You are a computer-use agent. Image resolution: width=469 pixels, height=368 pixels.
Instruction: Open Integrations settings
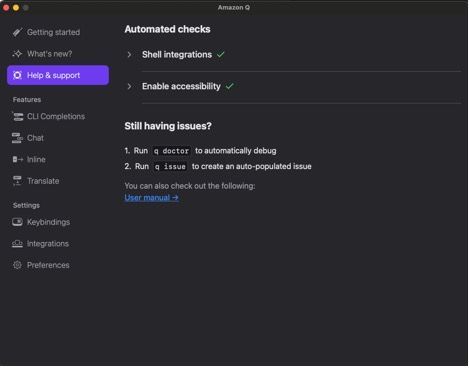[x=48, y=244]
